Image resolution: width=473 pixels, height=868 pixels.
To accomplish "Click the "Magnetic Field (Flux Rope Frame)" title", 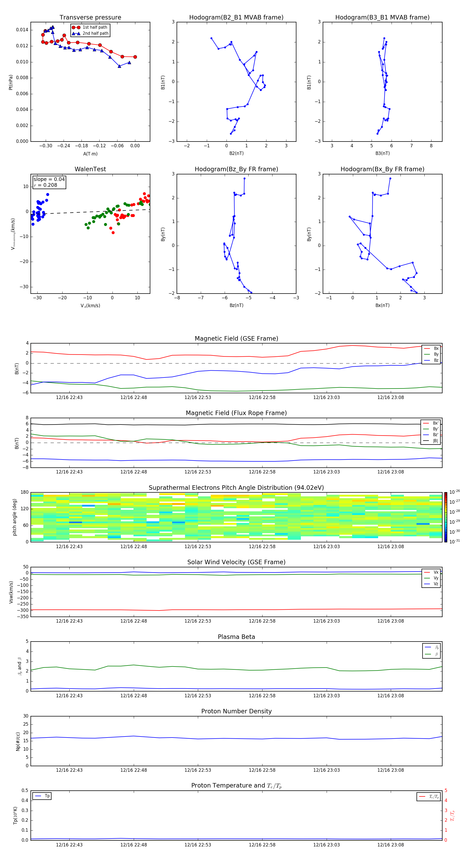I will click(x=236, y=413).
